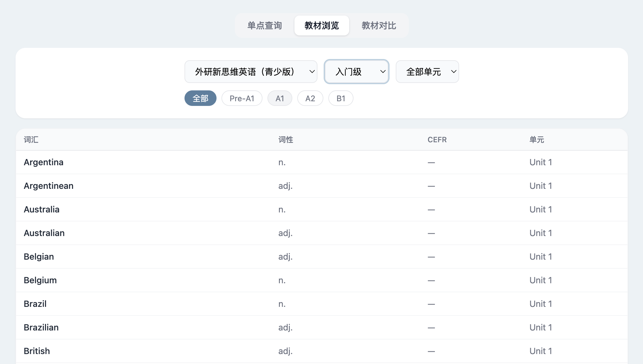Click Unit 1 in the Belgian row
This screenshot has height=364, width=643.
click(540, 257)
